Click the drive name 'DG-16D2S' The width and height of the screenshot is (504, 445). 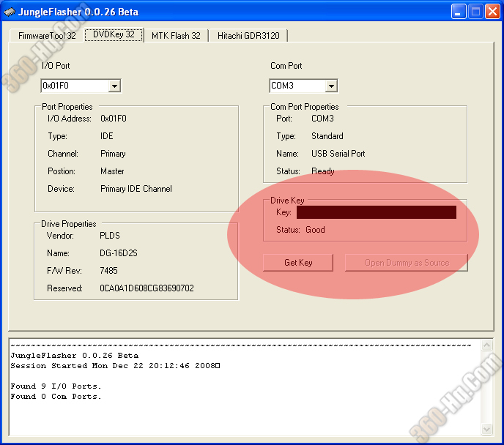[x=118, y=253]
